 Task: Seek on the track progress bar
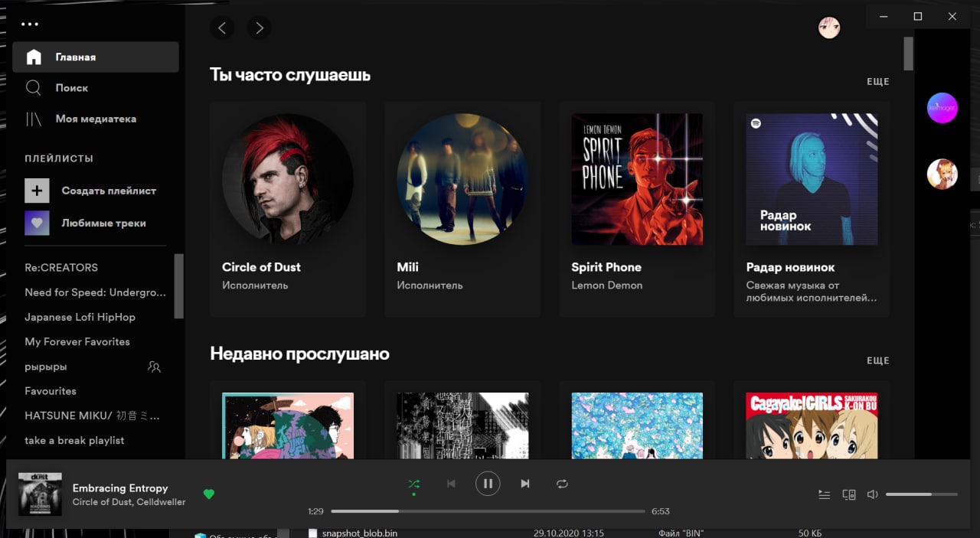(x=488, y=511)
